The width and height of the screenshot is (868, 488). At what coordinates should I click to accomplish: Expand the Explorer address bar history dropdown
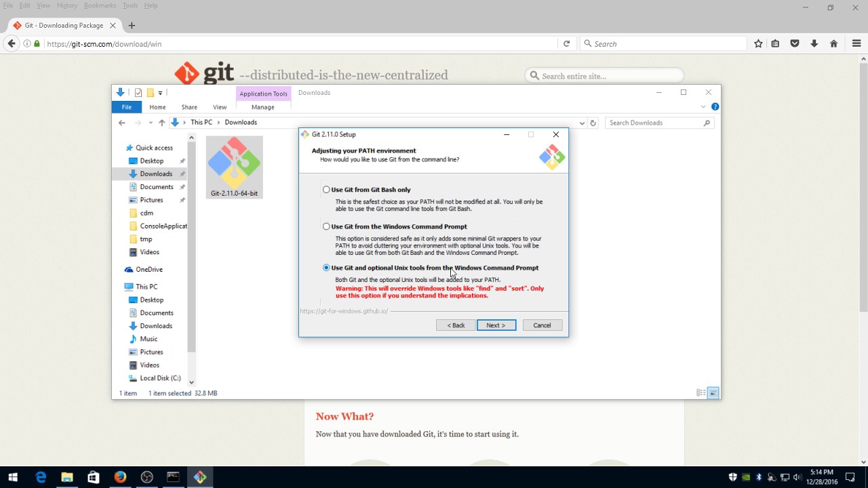[x=582, y=123]
